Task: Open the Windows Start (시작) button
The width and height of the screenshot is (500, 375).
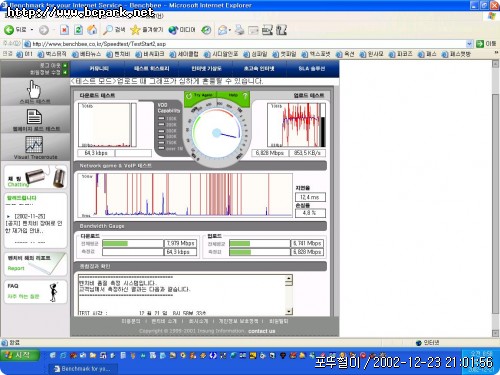Action: [20, 355]
